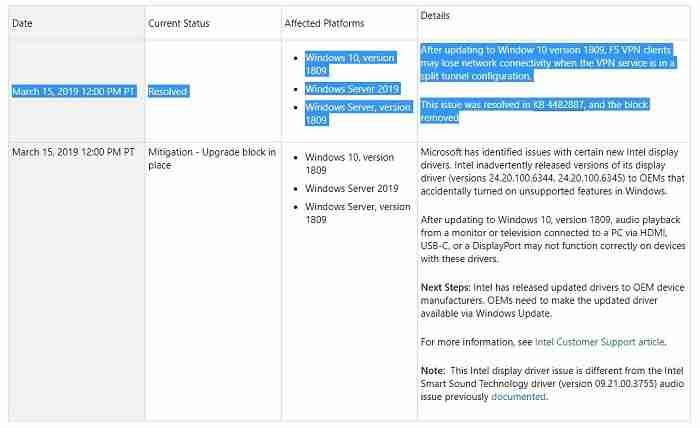Click the highlighted F5 VPN clients paragraph

548,62
